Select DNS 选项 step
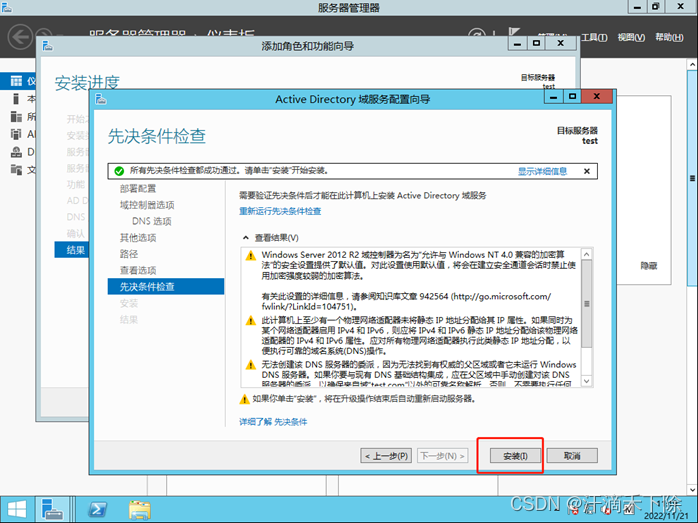 pos(151,221)
